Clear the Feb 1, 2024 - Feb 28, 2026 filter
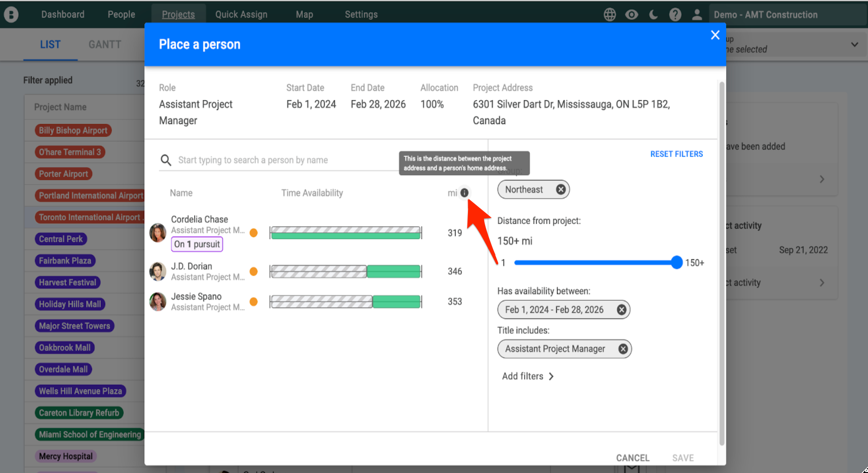Screen dimensions: 868x473 (x=621, y=309)
